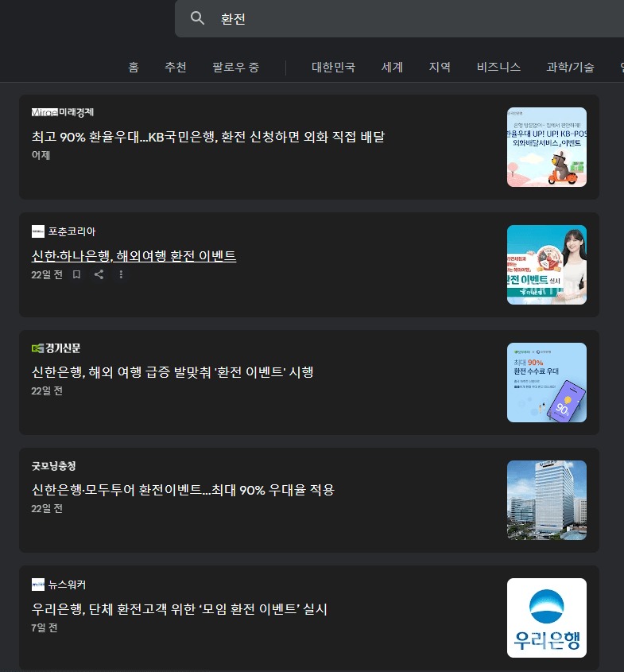The image size is (624, 672).
Task: Click the 7일 전 timestamp on 우리은행 article
Action: click(44, 627)
